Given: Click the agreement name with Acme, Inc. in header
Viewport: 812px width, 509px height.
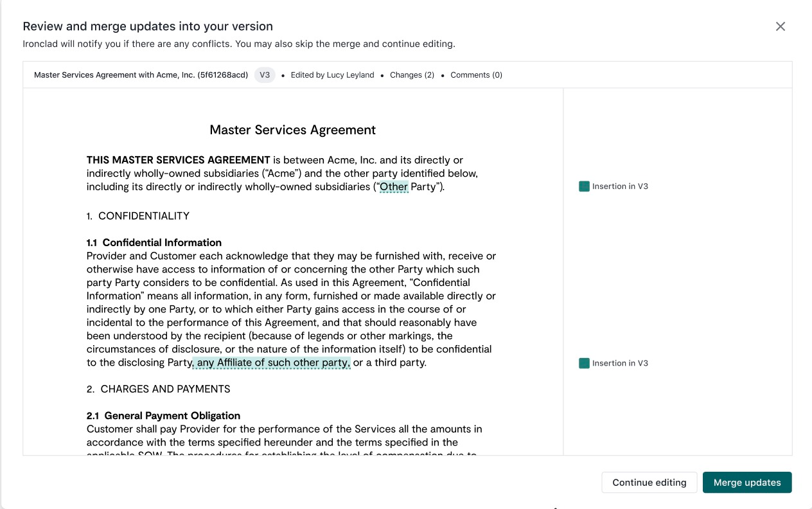Looking at the screenshot, I should click(141, 75).
